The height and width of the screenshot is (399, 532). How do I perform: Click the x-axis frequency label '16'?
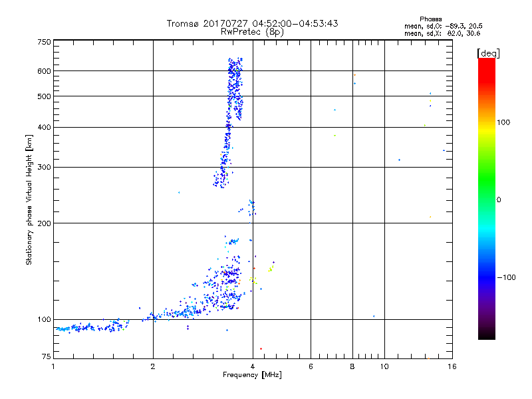(452, 366)
